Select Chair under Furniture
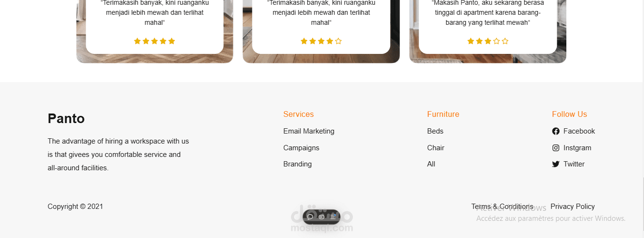Screen dimensions: 644x238 click(436, 148)
